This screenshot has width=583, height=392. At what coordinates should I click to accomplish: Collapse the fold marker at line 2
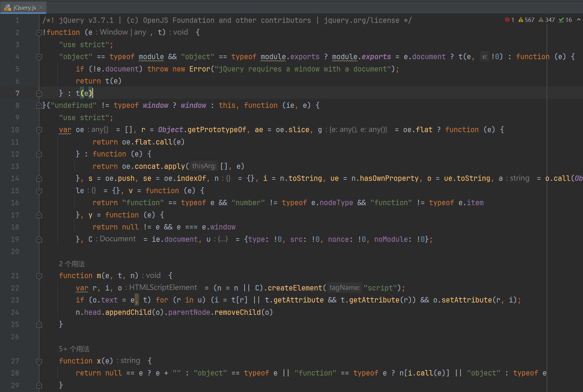point(39,32)
